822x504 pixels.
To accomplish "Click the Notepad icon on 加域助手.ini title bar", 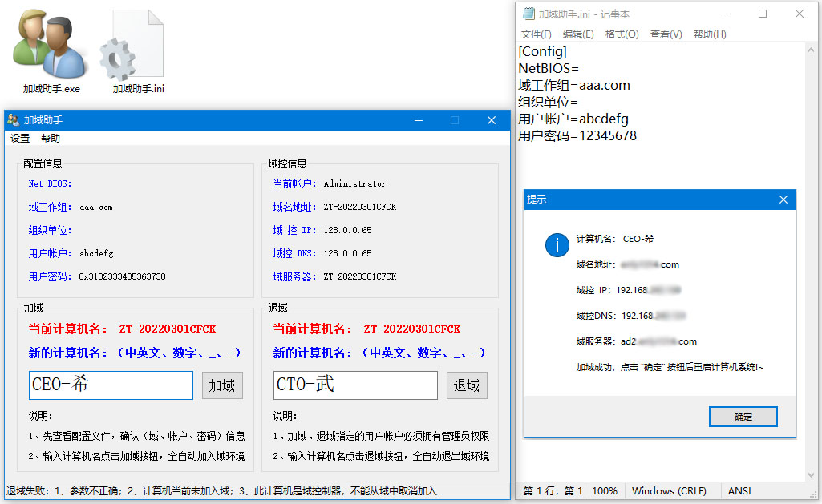I will point(528,14).
